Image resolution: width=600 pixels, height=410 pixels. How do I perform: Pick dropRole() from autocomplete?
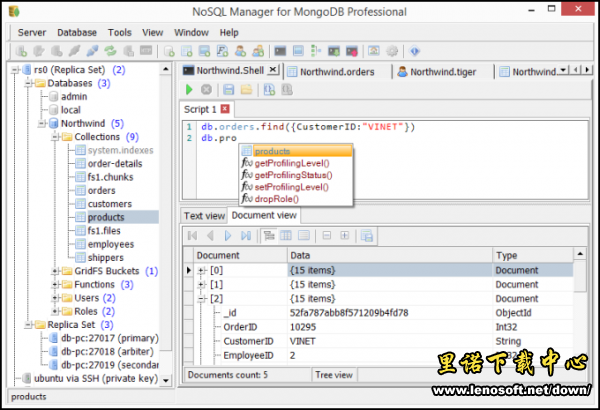pos(277,199)
